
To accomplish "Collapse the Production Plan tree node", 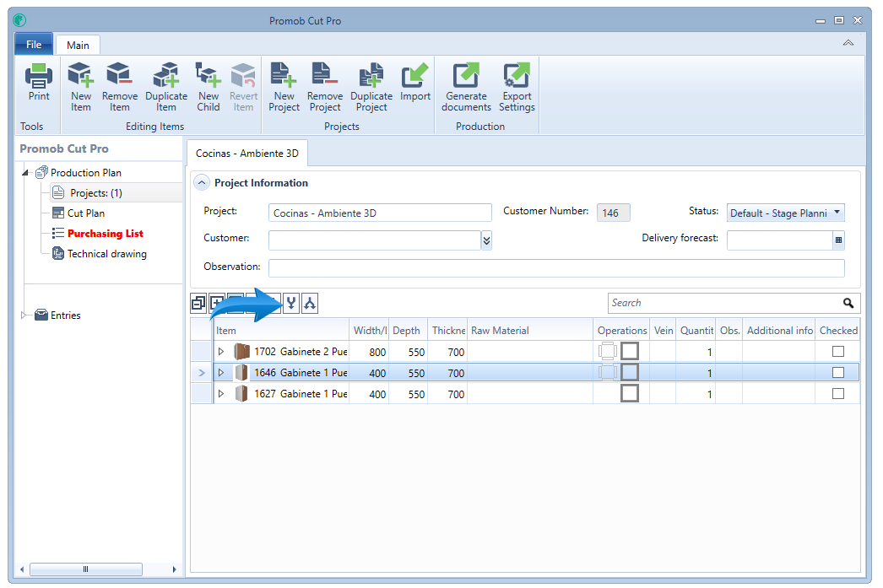I will pyautogui.click(x=25, y=173).
